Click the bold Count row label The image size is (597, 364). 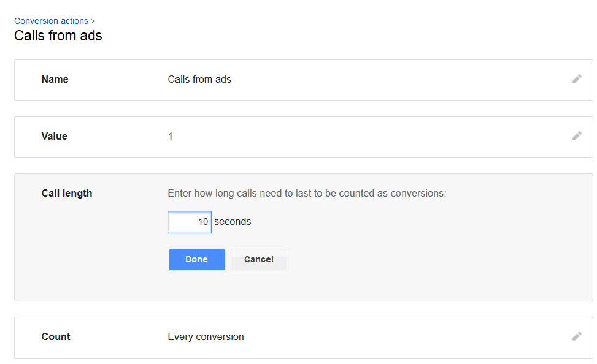click(56, 336)
